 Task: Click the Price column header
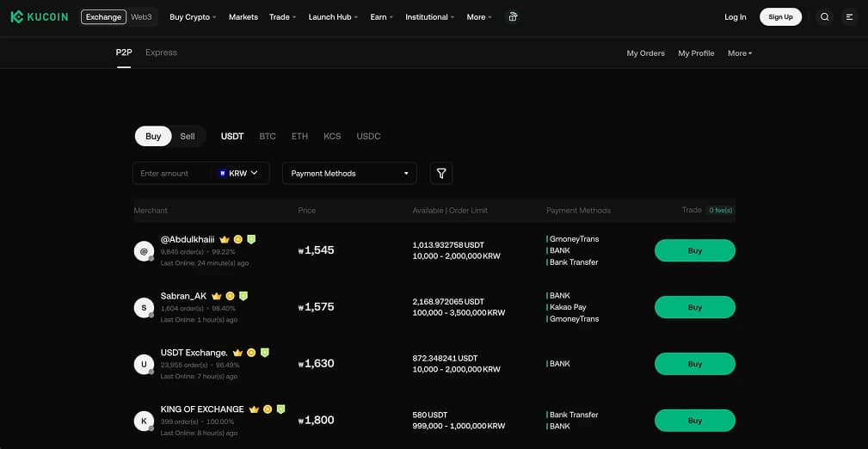(307, 211)
